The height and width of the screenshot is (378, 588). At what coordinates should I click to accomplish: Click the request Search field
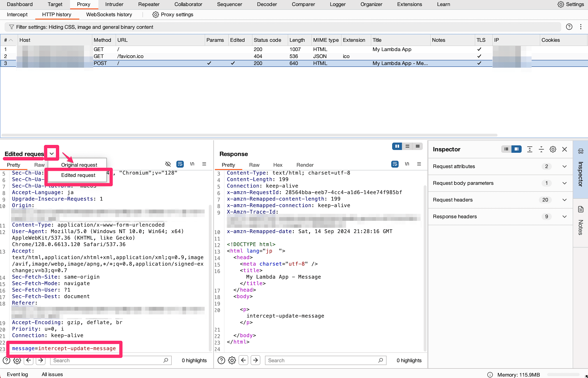[x=111, y=360]
